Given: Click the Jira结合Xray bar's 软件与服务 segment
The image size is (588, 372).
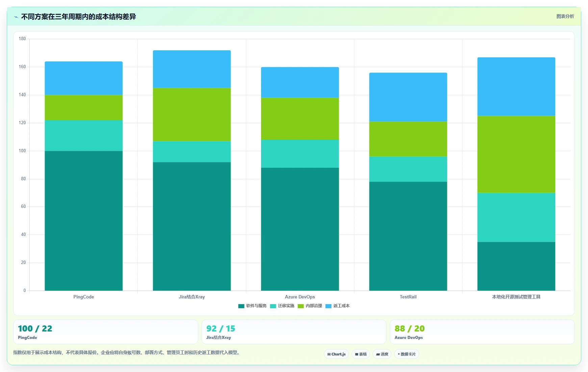Looking at the screenshot, I should coord(192,227).
